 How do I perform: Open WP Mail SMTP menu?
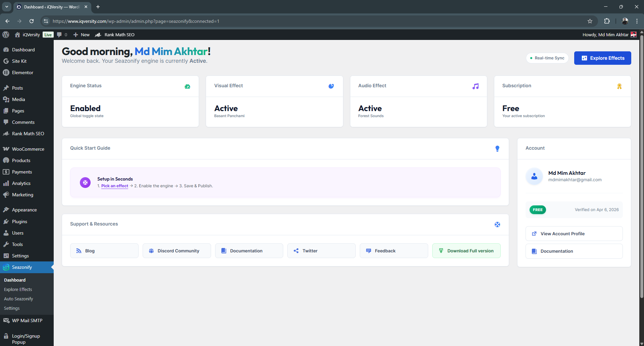(x=27, y=320)
